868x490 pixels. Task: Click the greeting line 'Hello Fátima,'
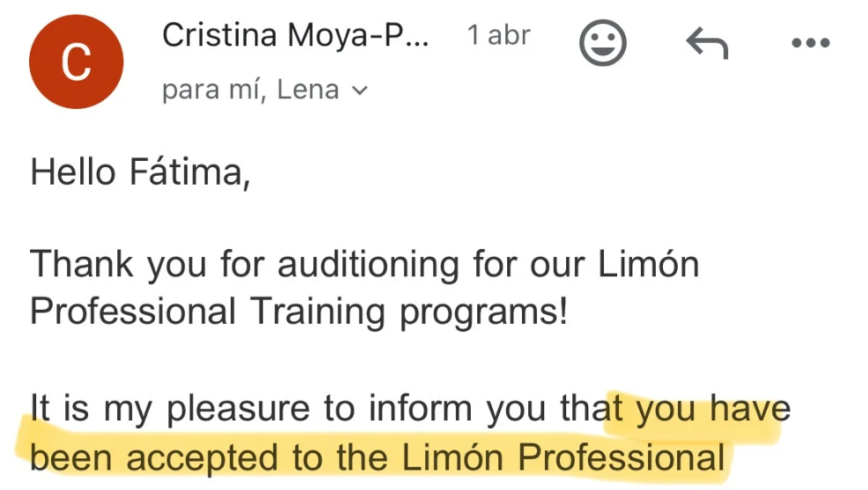pyautogui.click(x=141, y=172)
